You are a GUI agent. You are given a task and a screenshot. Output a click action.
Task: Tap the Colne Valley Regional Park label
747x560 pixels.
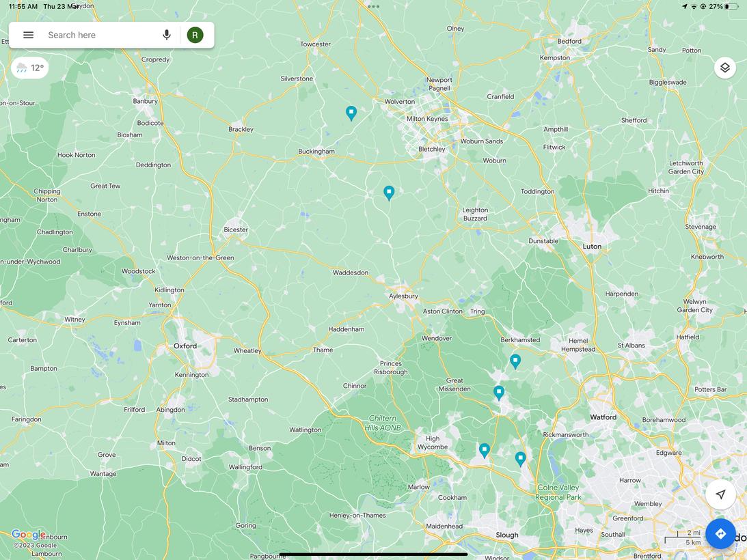558,492
